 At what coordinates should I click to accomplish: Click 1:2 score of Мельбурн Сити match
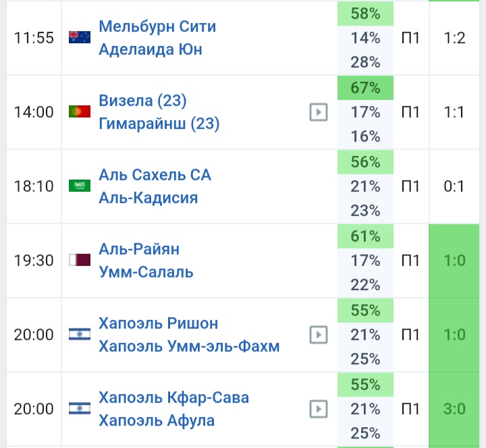[x=455, y=38]
